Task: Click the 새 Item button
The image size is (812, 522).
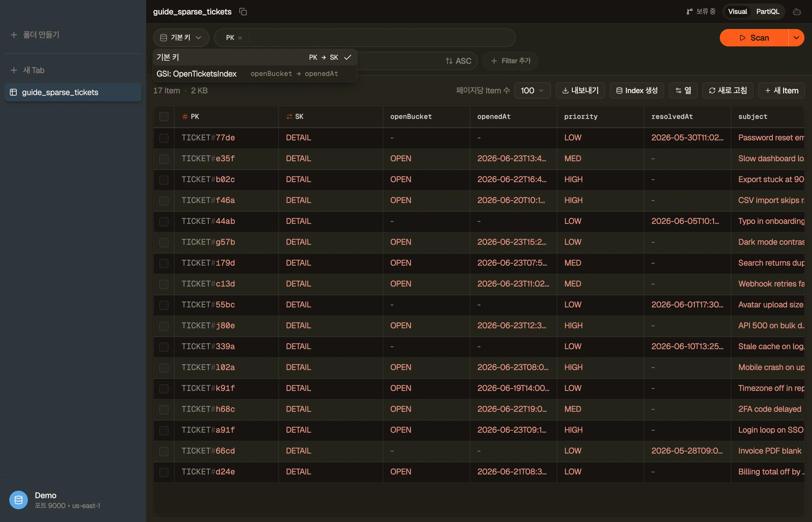Action: tap(782, 90)
